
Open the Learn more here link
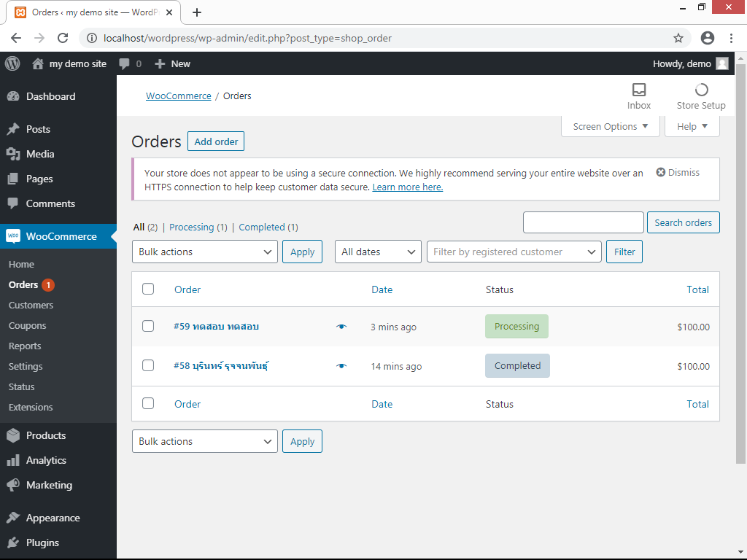coord(408,187)
